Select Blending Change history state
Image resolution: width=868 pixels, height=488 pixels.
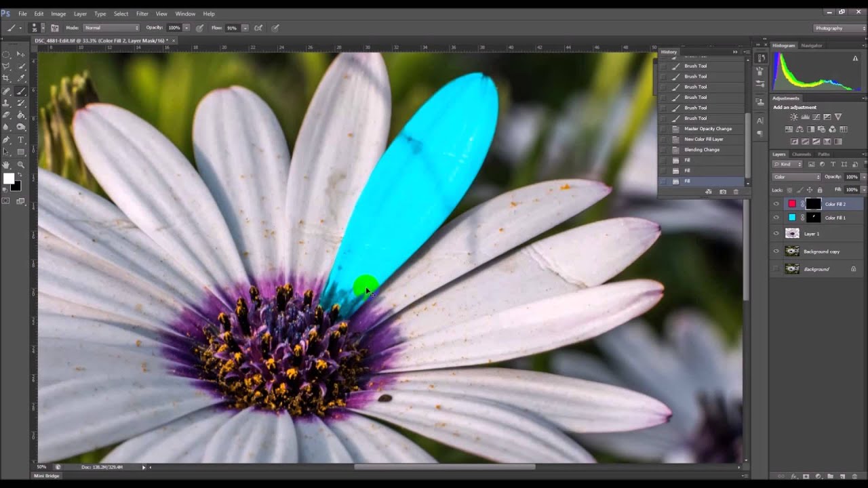click(702, 150)
